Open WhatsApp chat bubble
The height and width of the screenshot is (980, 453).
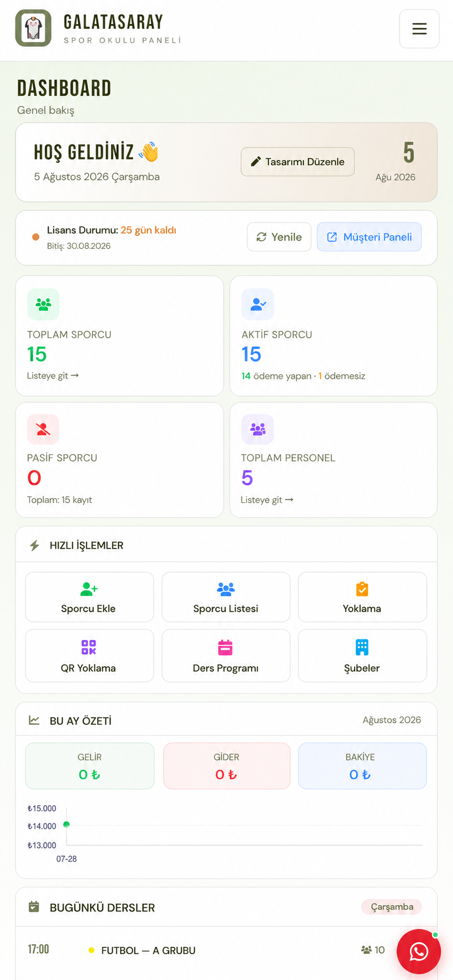(418, 951)
